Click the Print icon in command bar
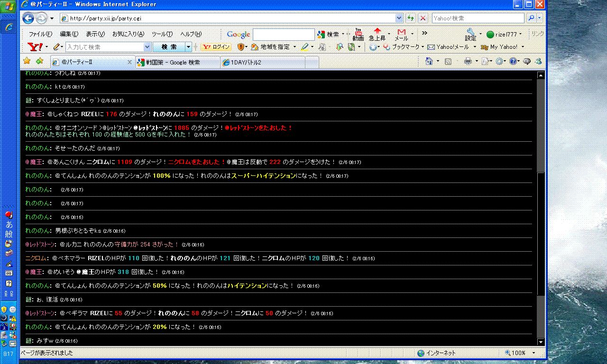The height and width of the screenshot is (364, 607). (468, 61)
